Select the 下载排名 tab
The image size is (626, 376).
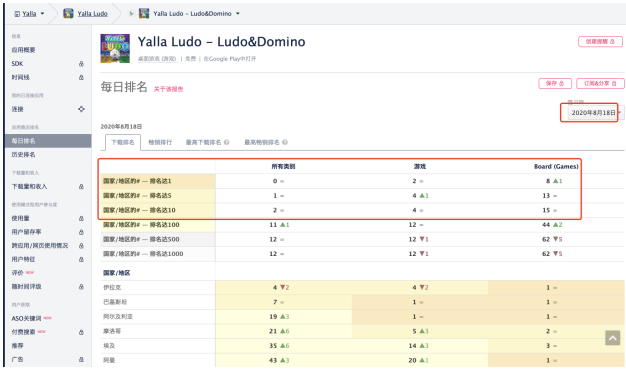[123, 142]
